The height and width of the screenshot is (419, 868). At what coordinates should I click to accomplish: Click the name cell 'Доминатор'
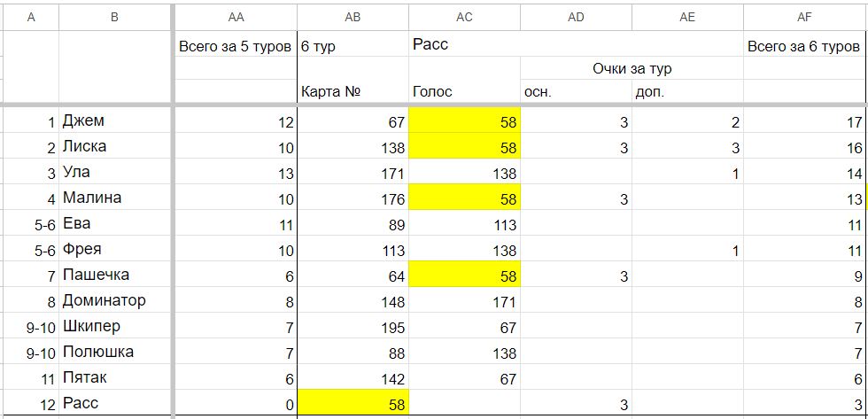pos(114,300)
